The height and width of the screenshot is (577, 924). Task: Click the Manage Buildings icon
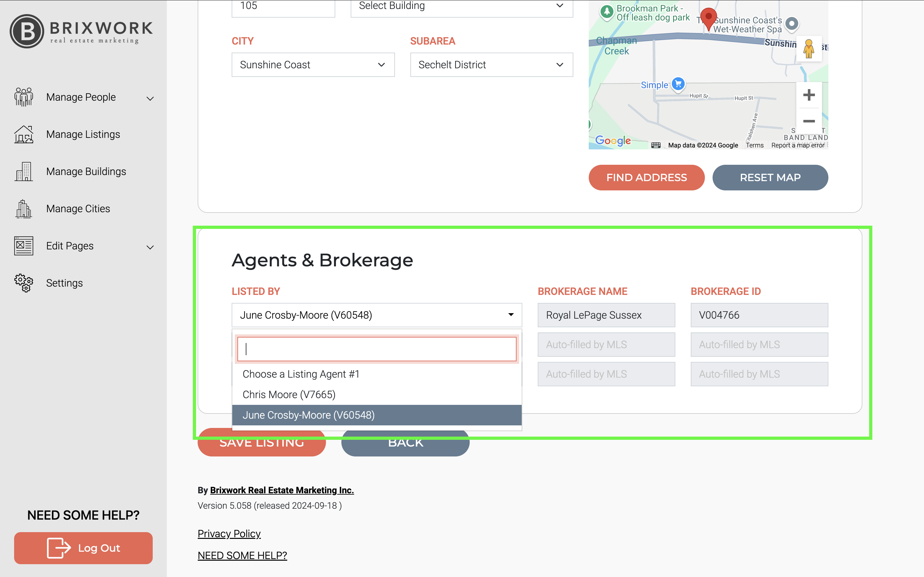coord(24,171)
